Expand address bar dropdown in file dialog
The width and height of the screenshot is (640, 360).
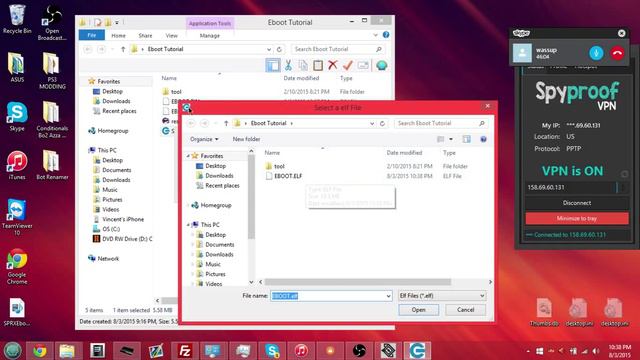tap(372, 123)
